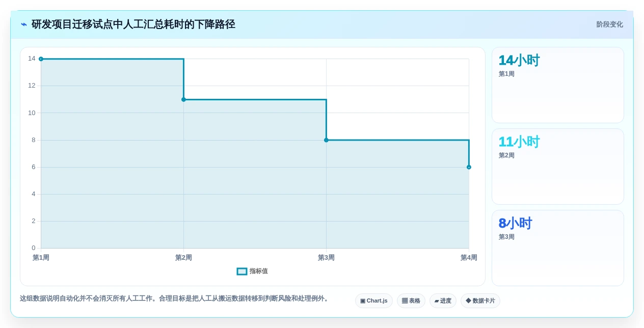Click the 阶段变化 label in header
The image size is (644, 328).
pyautogui.click(x=609, y=24)
